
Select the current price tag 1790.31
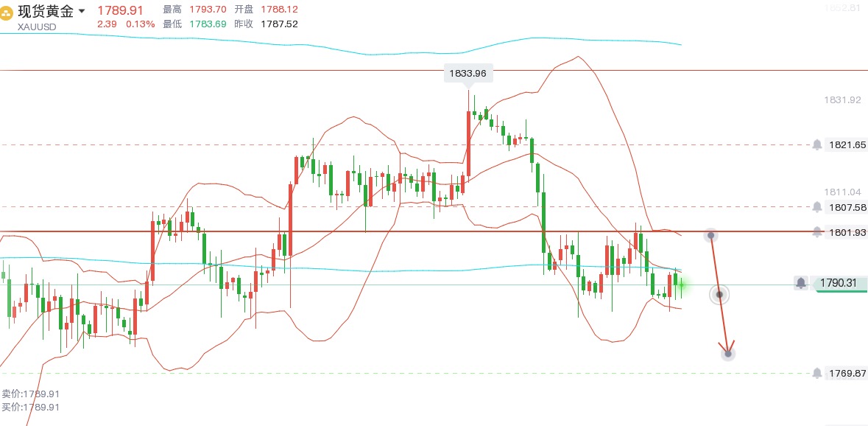pyautogui.click(x=839, y=283)
